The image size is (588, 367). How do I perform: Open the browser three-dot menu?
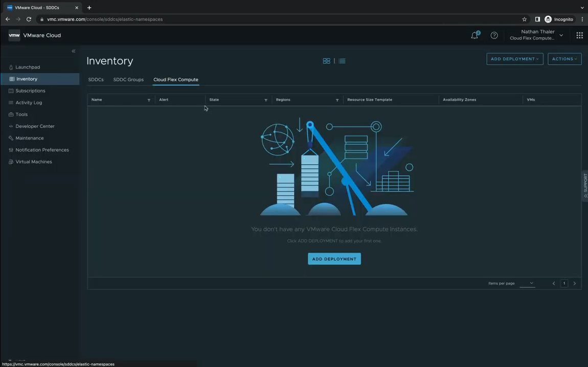(582, 19)
